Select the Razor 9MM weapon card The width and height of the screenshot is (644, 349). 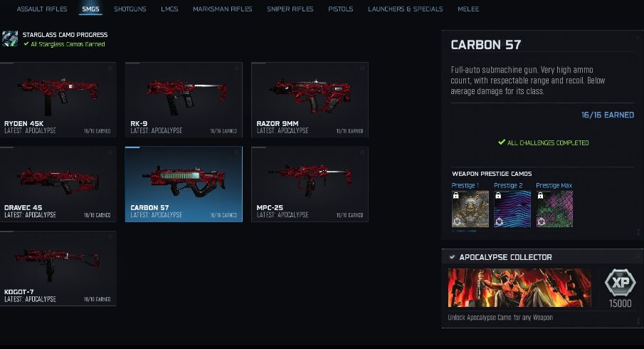[x=310, y=100]
